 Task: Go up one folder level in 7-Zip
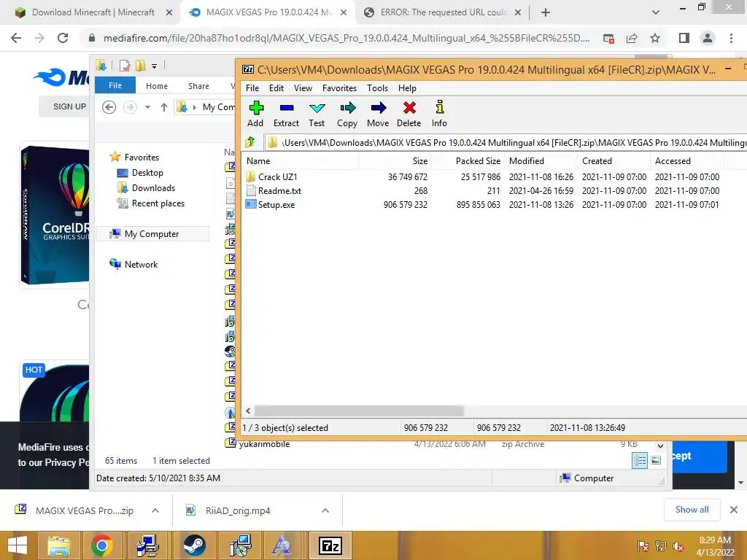point(251,142)
